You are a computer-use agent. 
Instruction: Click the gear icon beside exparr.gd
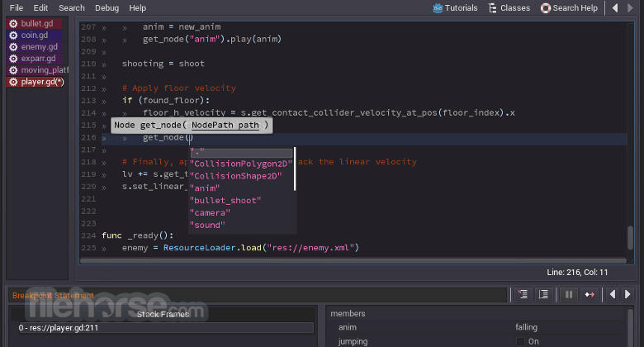click(x=13, y=58)
